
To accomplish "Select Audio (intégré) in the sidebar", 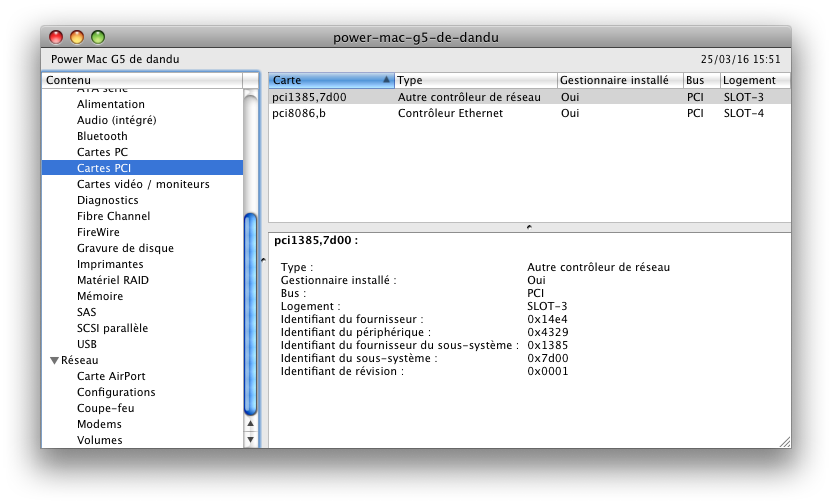I will pos(117,120).
